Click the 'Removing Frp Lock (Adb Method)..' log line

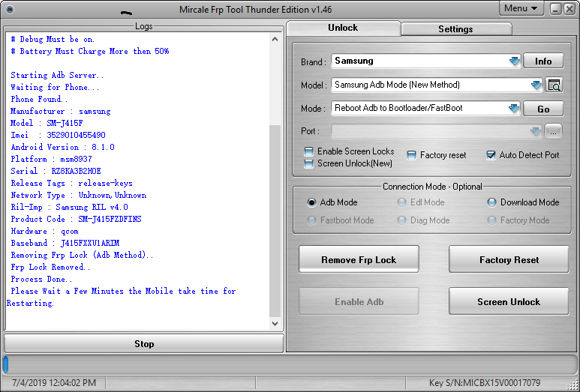pos(82,255)
